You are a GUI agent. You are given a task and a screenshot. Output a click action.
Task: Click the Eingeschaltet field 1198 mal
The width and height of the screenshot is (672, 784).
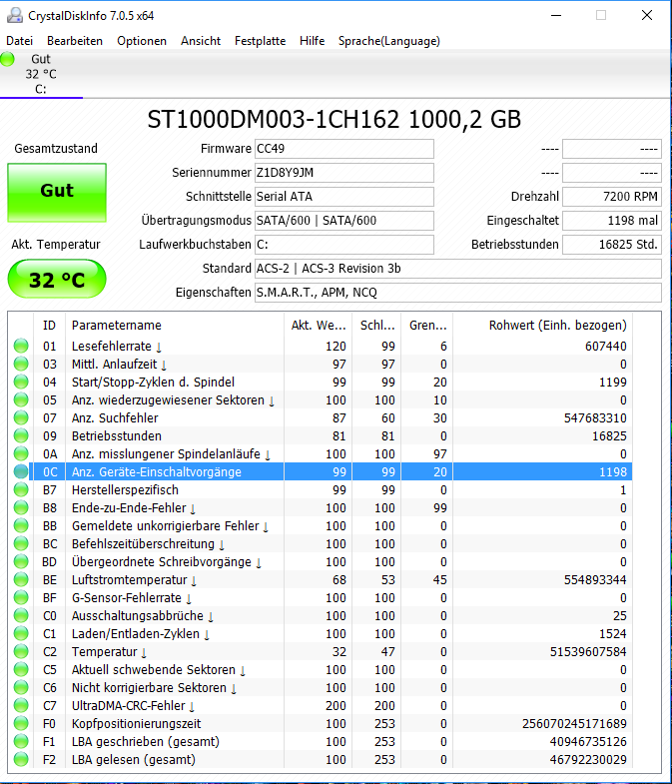coord(612,221)
